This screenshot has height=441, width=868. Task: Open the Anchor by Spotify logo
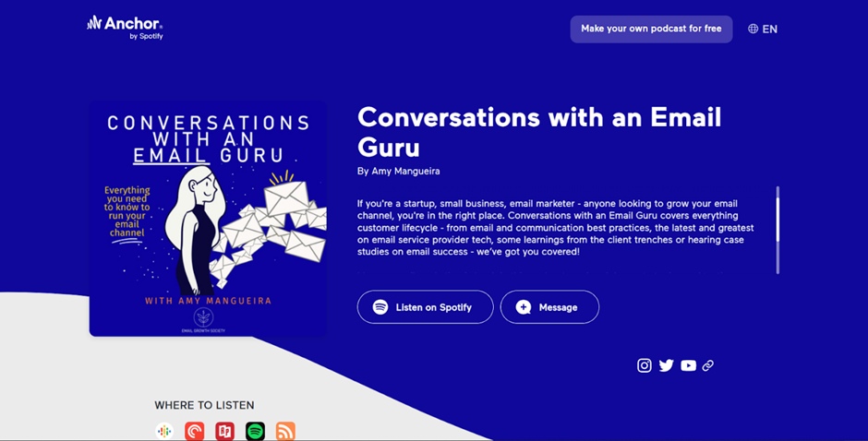click(125, 28)
